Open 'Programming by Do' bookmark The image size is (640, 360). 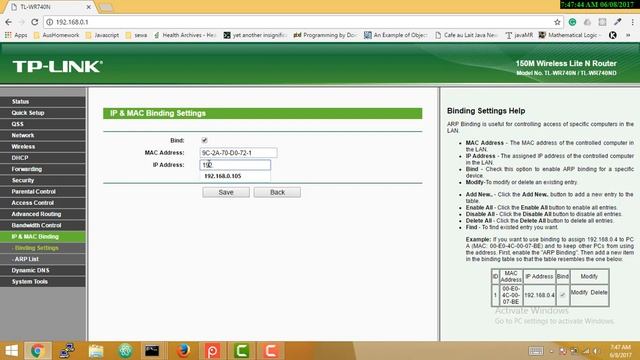(325, 36)
